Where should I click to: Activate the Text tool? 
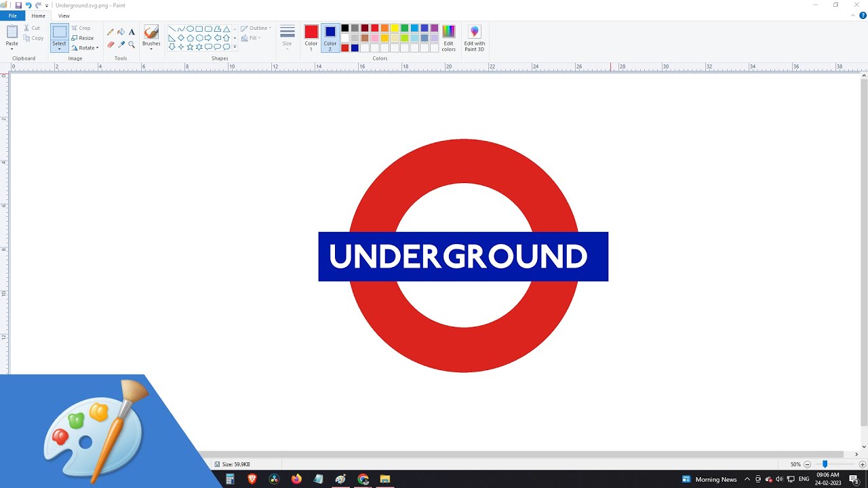coord(132,32)
